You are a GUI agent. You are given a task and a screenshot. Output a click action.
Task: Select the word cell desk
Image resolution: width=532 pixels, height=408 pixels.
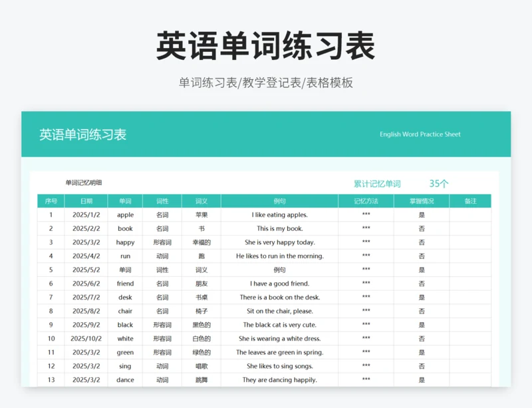125,298
